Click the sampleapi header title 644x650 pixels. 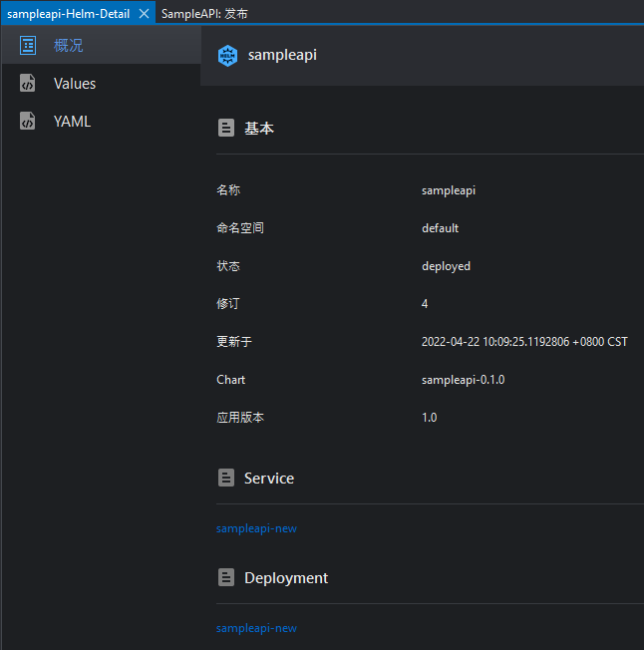point(282,55)
